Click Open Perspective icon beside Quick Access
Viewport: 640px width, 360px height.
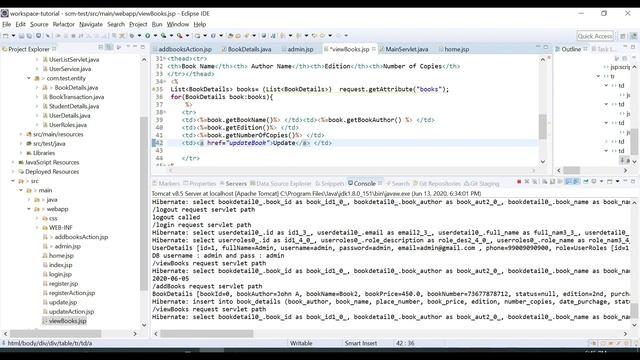(x=622, y=36)
